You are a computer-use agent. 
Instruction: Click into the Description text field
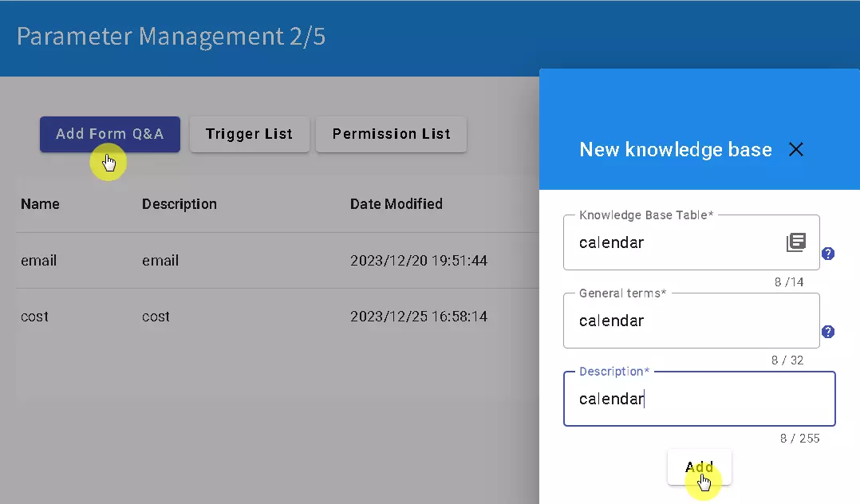click(x=698, y=399)
